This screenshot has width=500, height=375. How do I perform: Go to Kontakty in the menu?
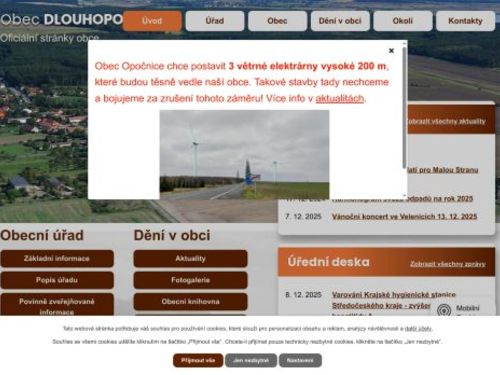(465, 21)
